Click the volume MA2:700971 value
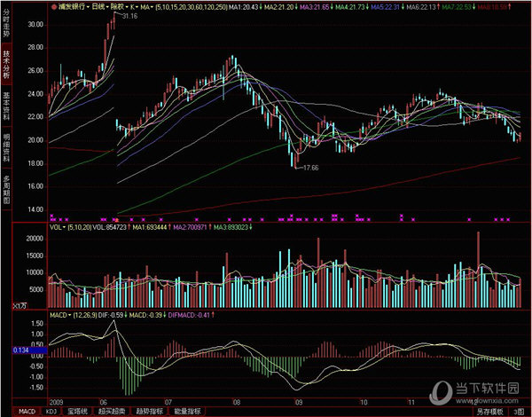 (x=190, y=227)
